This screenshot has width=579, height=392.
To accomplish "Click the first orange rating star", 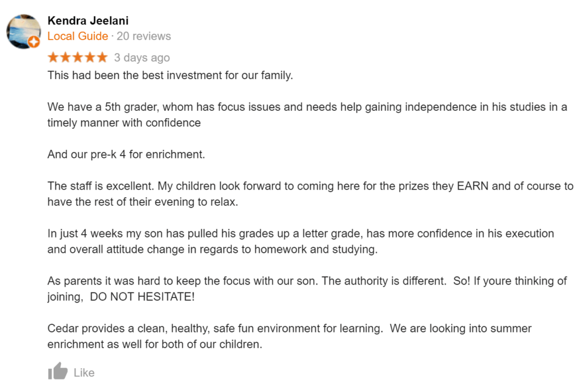I will (54, 57).
